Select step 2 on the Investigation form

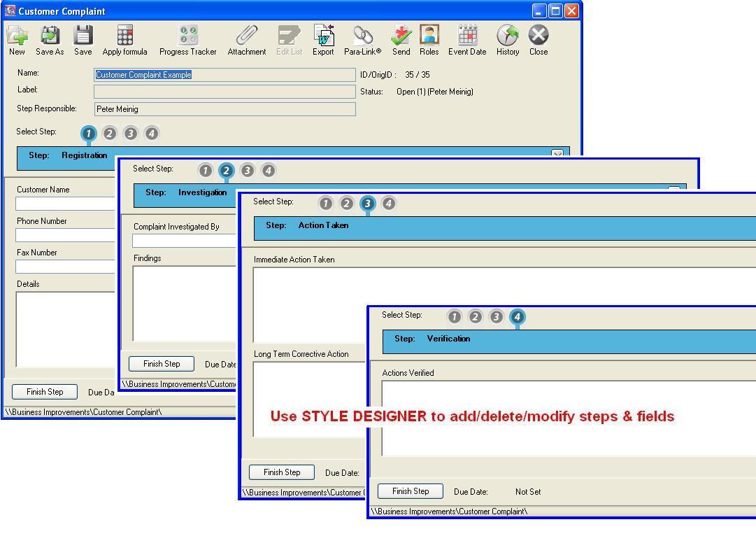227,170
